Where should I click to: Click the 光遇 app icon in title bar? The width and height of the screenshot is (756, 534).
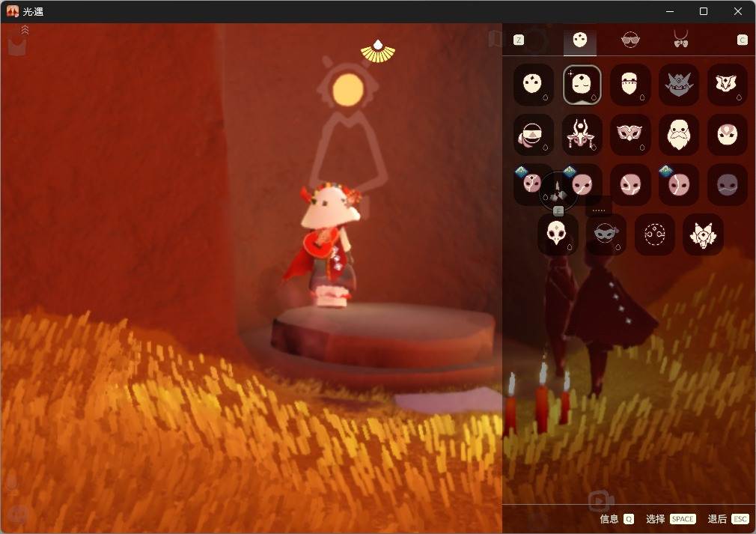click(x=13, y=11)
